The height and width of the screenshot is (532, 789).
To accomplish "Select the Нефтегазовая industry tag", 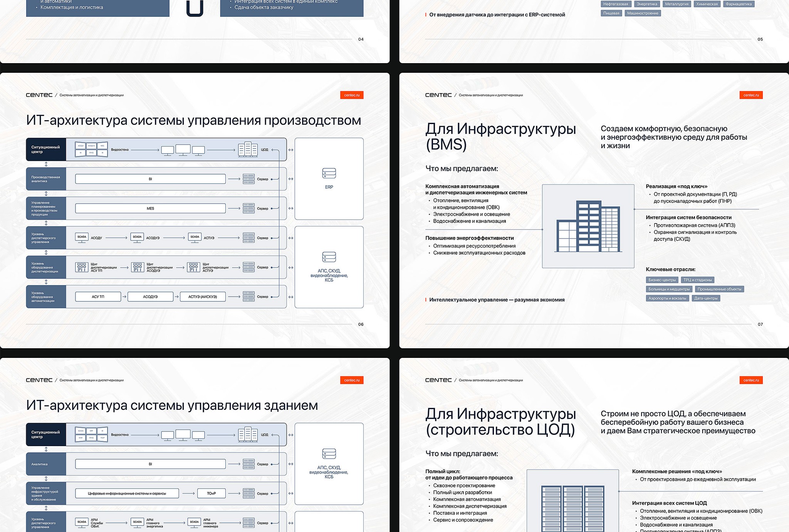I will 616,4.
